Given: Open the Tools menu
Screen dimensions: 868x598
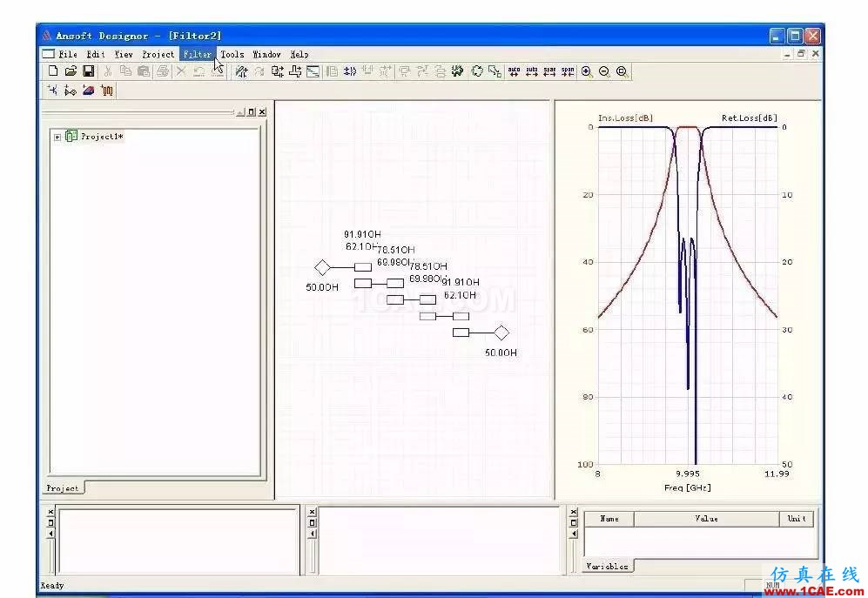Looking at the screenshot, I should (232, 54).
